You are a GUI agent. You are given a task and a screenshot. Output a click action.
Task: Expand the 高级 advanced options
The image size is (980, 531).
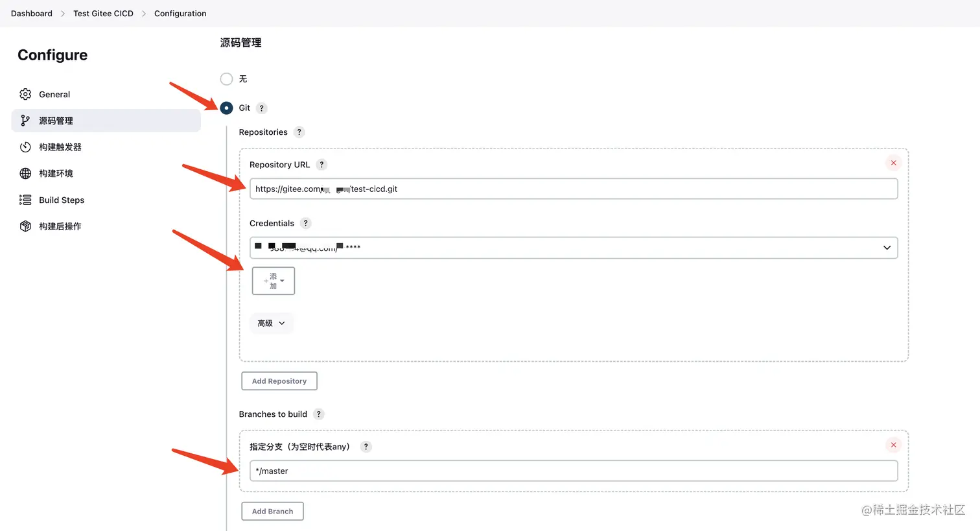click(271, 323)
